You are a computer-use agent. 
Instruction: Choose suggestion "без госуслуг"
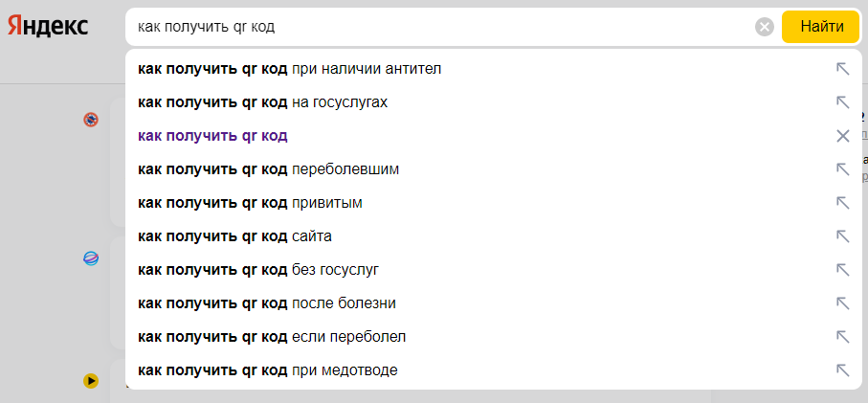(493, 270)
